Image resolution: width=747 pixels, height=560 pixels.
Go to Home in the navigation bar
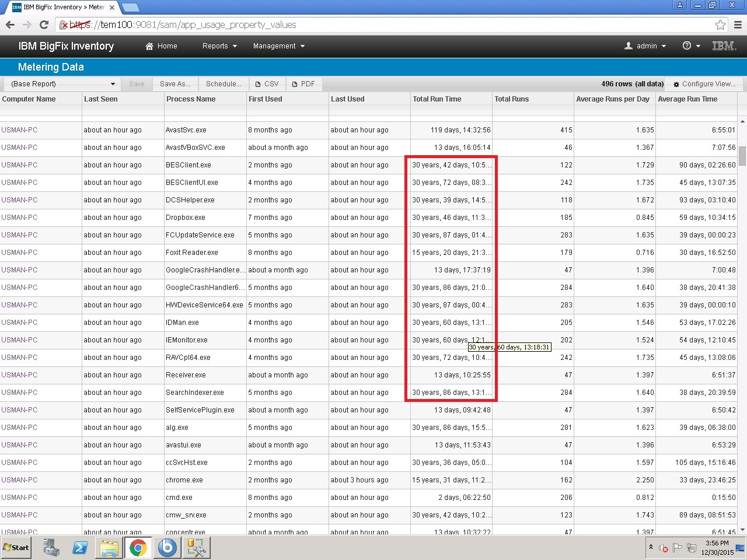tap(161, 46)
